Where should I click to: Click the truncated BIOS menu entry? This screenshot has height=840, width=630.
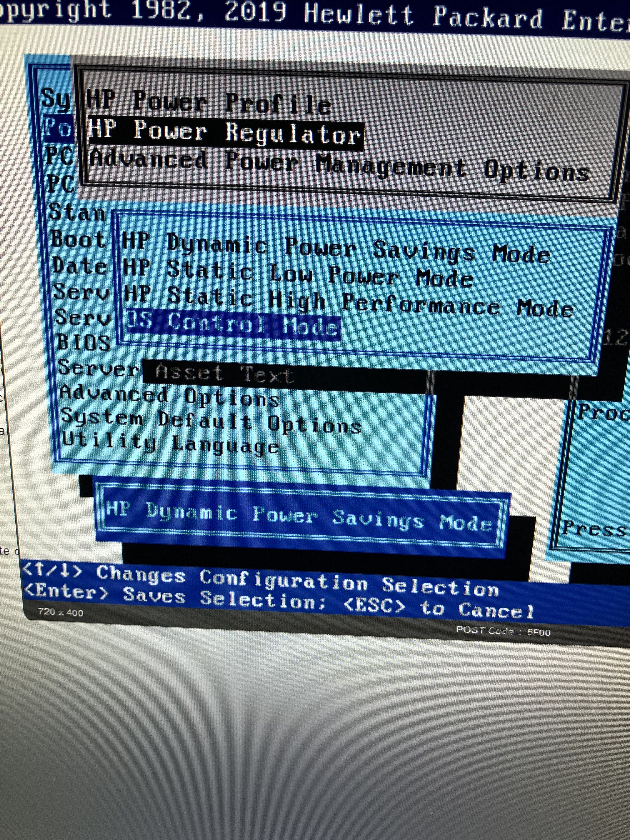pos(84,342)
